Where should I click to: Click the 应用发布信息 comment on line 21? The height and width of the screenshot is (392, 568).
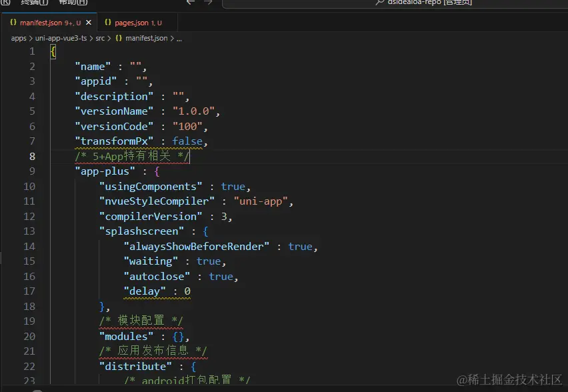153,351
